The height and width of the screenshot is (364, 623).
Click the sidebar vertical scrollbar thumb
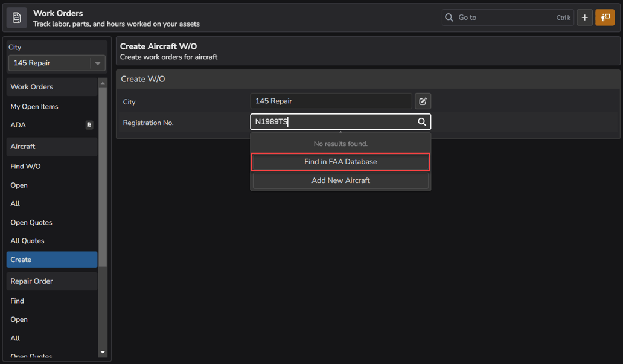(103, 175)
